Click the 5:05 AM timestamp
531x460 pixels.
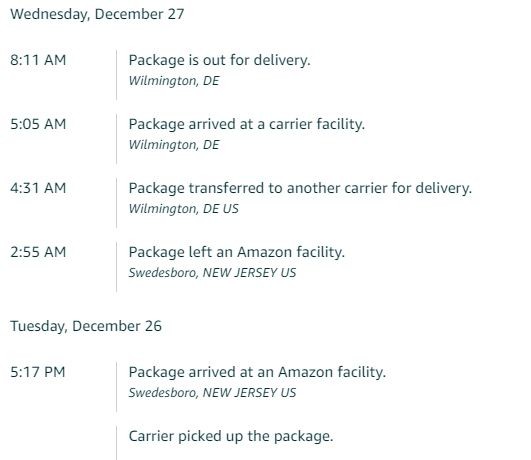point(38,124)
